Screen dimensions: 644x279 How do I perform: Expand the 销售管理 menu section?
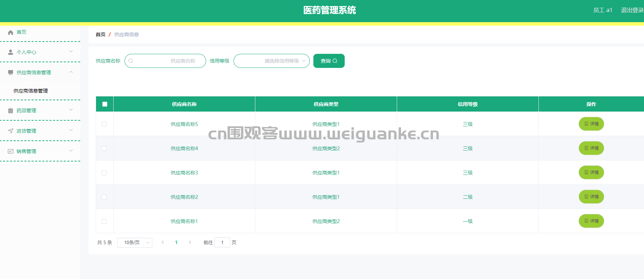click(x=40, y=151)
